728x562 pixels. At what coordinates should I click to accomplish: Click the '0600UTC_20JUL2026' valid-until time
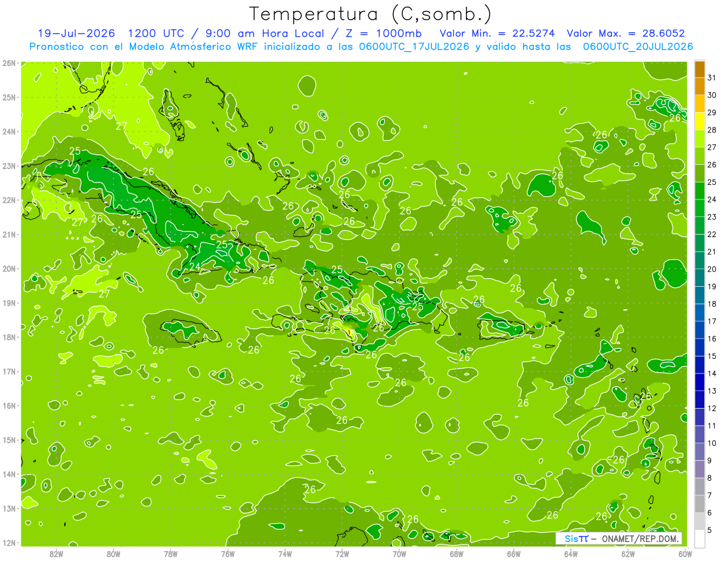[638, 47]
